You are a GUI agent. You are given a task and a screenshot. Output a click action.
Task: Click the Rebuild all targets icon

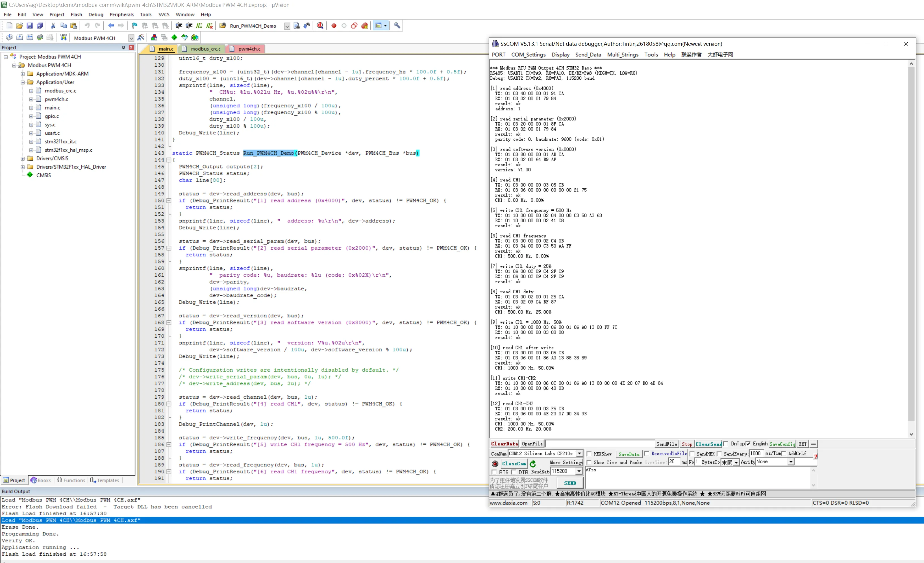point(30,38)
